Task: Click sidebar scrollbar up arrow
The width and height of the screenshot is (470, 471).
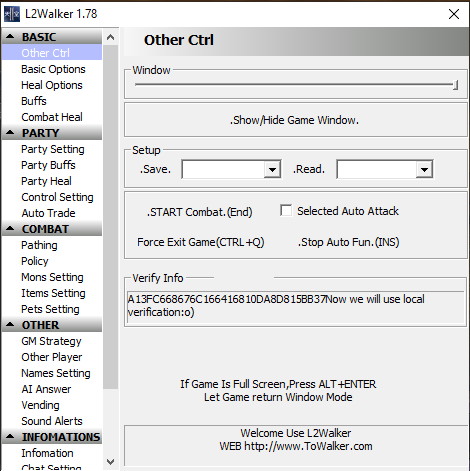Action: point(111,37)
